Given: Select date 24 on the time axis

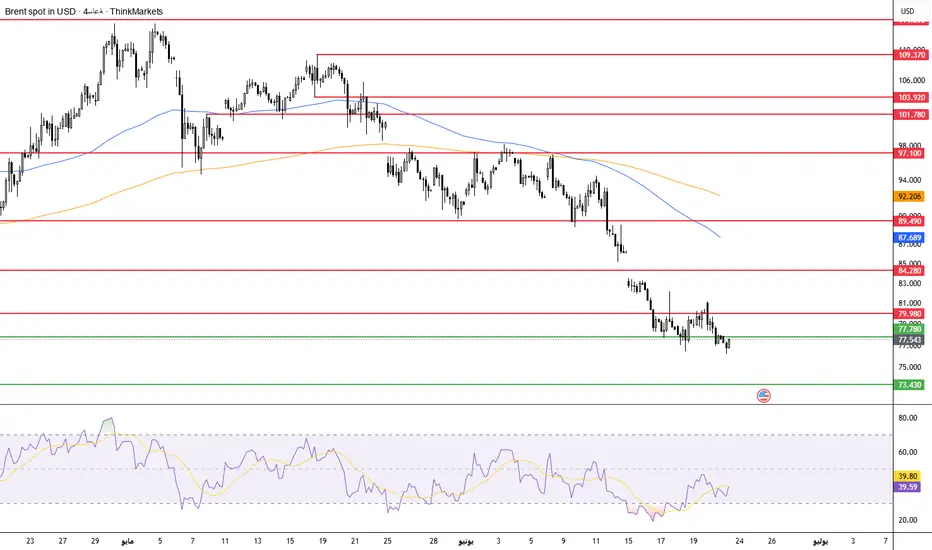Looking at the screenshot, I should point(739,541).
